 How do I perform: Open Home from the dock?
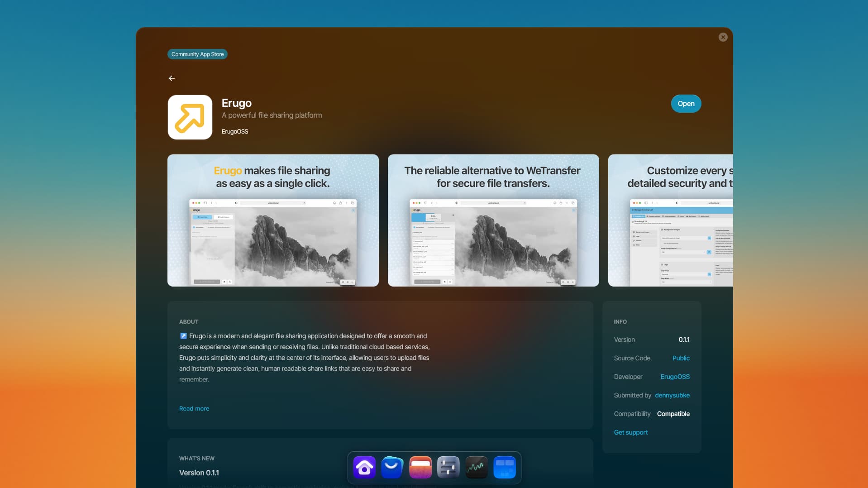tap(364, 468)
